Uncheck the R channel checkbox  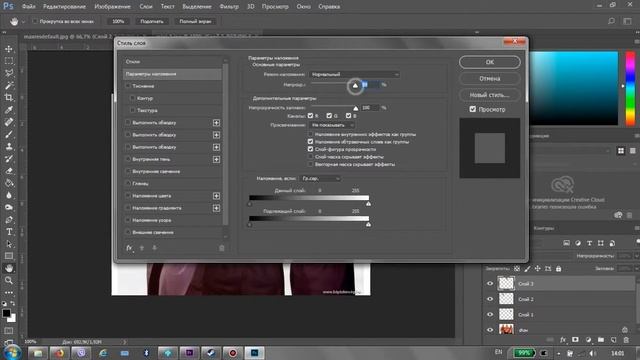click(310, 116)
